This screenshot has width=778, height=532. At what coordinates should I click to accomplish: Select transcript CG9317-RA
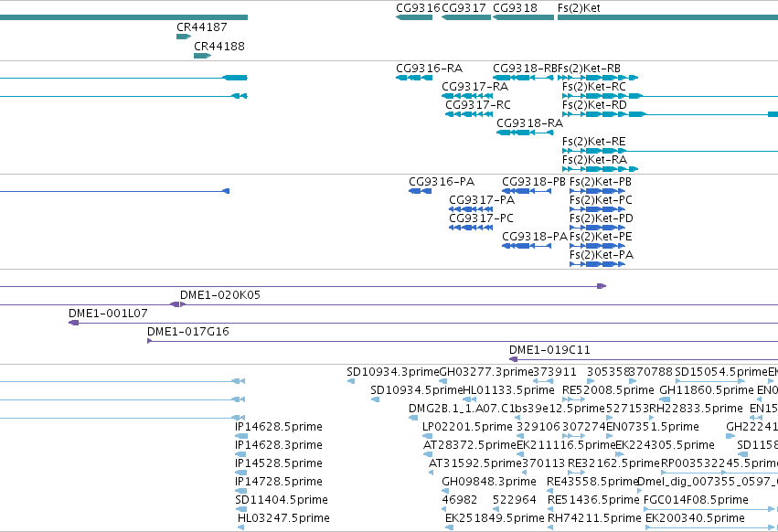[x=467, y=96]
